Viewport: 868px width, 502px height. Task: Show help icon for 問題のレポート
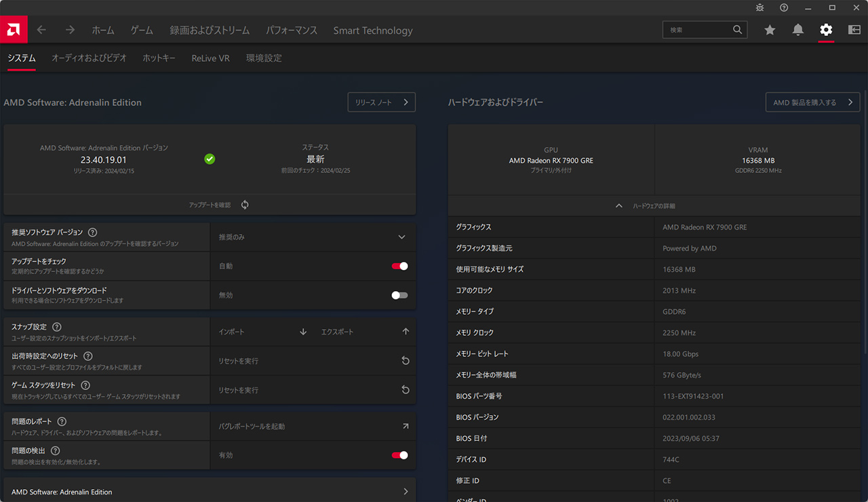62,421
